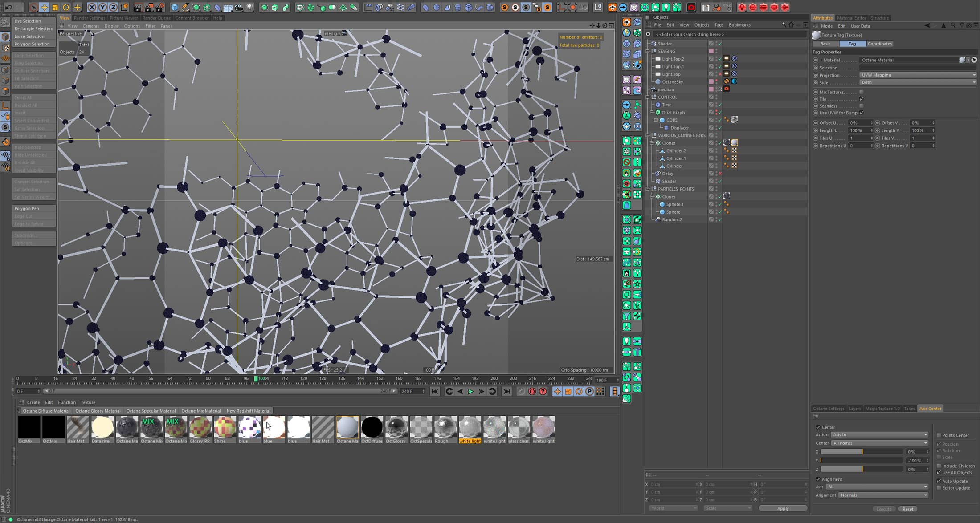The image size is (980, 523).
Task: Open the Side Both dropdown
Action: (918, 82)
